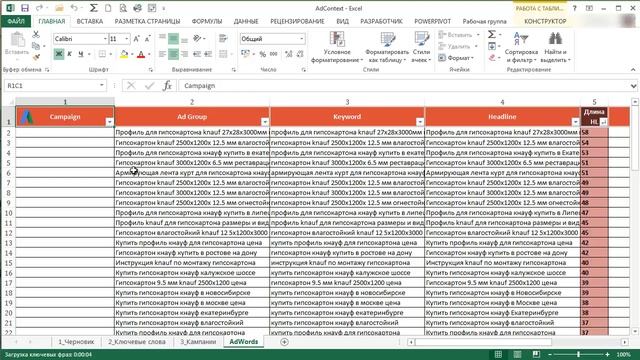Image resolution: width=640 pixels, height=360 pixels.
Task: Open the Headline column filter dropdown
Action: tap(575, 122)
